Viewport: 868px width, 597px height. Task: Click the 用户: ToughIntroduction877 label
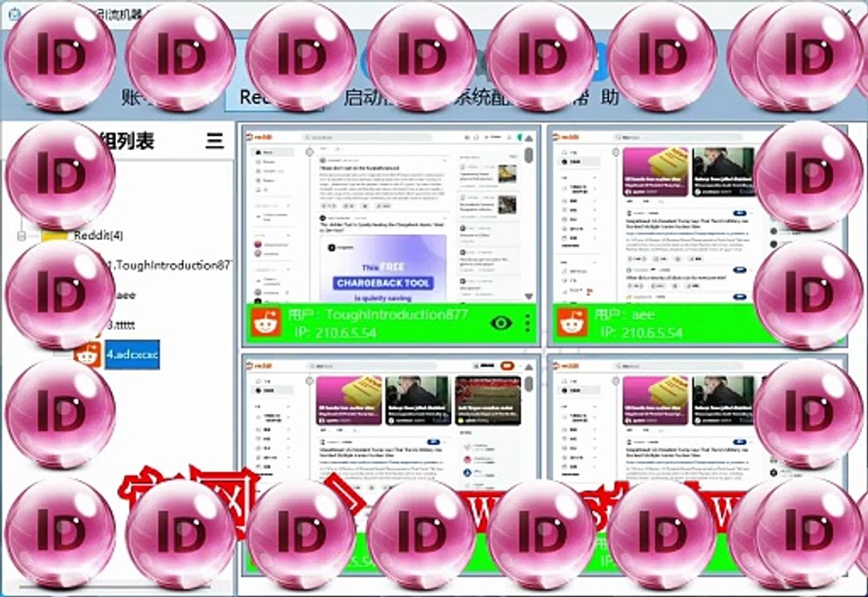pos(378,314)
